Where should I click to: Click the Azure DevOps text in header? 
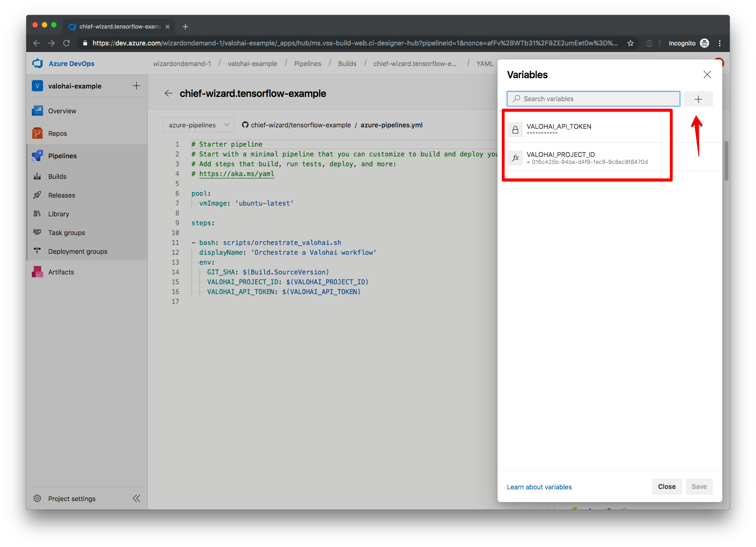tap(72, 64)
